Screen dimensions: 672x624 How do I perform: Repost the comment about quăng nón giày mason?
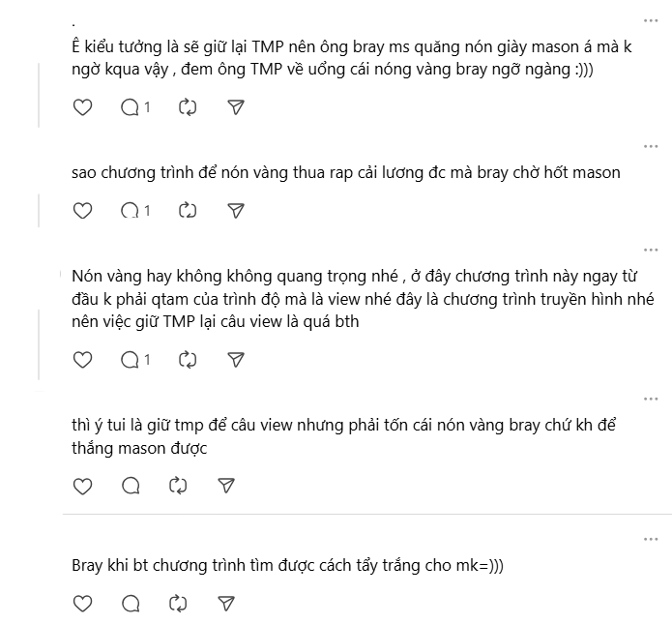coord(188,107)
